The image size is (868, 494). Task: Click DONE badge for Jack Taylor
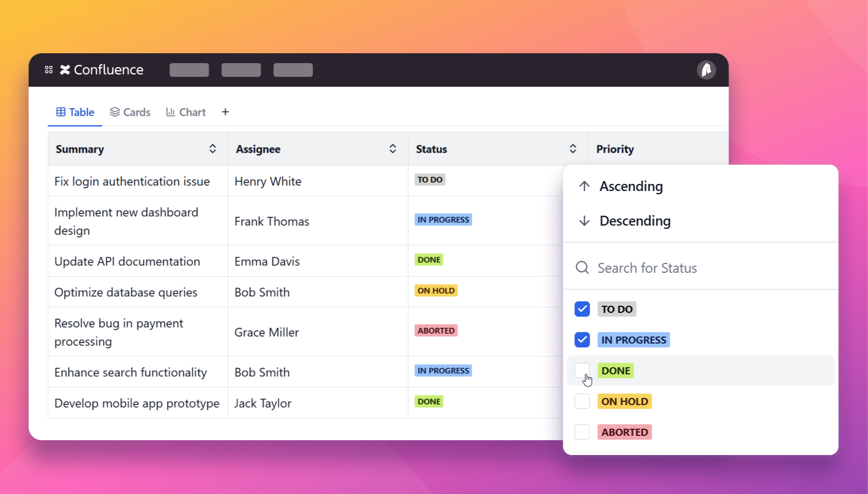pos(429,401)
